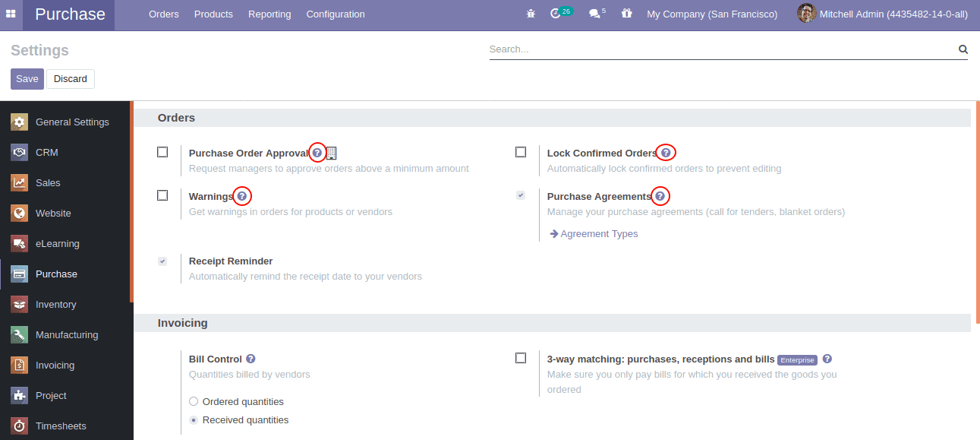Select Website label in settings sidebar
980x440 pixels.
coord(53,213)
